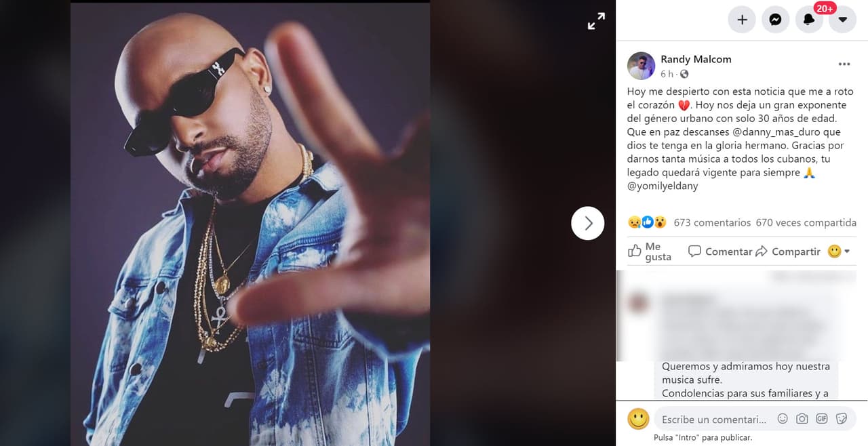
Task: Open the post options with the three dots
Action: tap(844, 63)
